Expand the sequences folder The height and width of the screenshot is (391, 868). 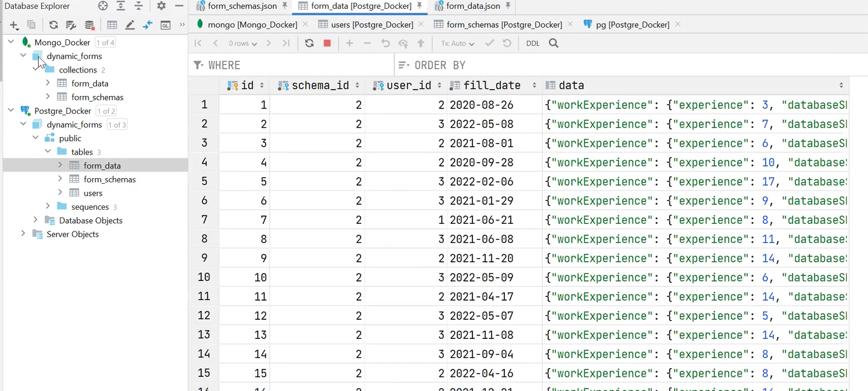(47, 206)
